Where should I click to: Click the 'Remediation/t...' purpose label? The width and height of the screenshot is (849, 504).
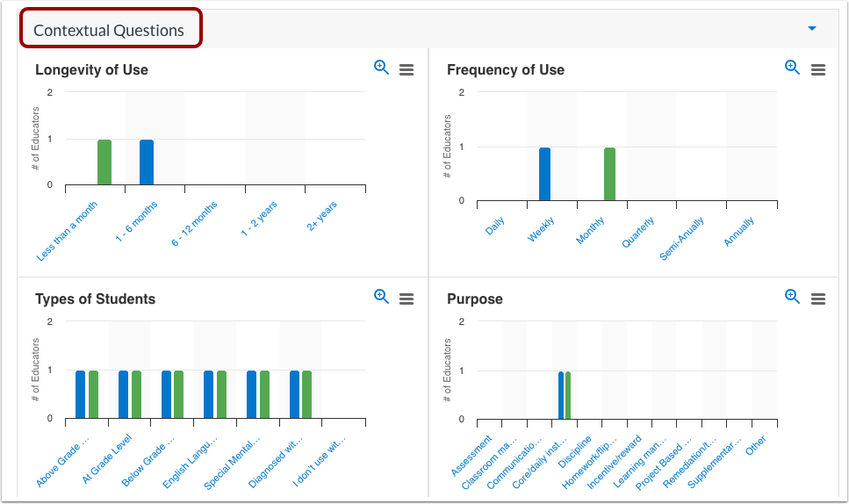click(x=690, y=463)
